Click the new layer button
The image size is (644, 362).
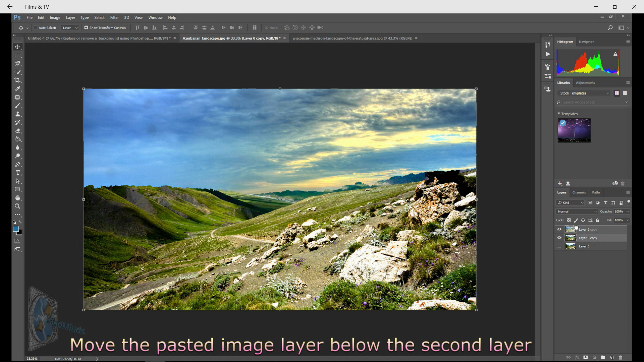pos(612,357)
